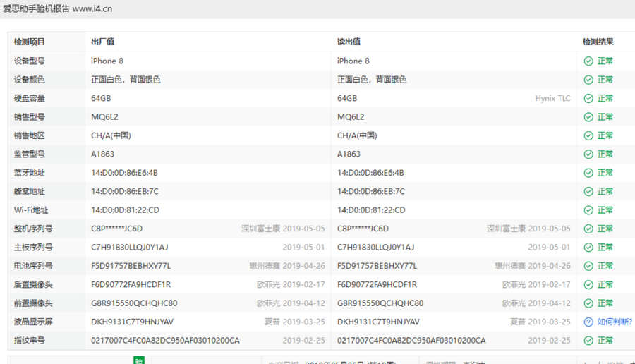Click factory serial C8P******JC6D
Image resolution: width=635 pixels, height=364 pixels.
(x=117, y=229)
